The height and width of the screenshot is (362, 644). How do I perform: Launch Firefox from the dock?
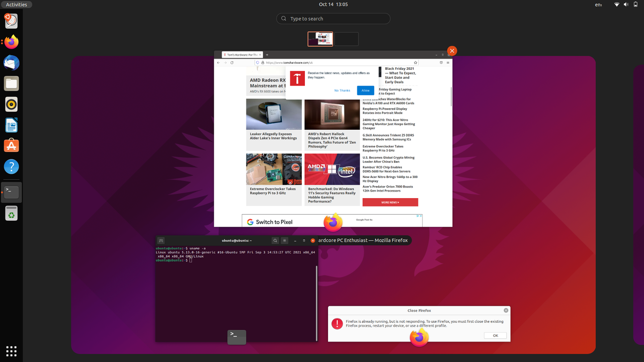click(x=11, y=42)
